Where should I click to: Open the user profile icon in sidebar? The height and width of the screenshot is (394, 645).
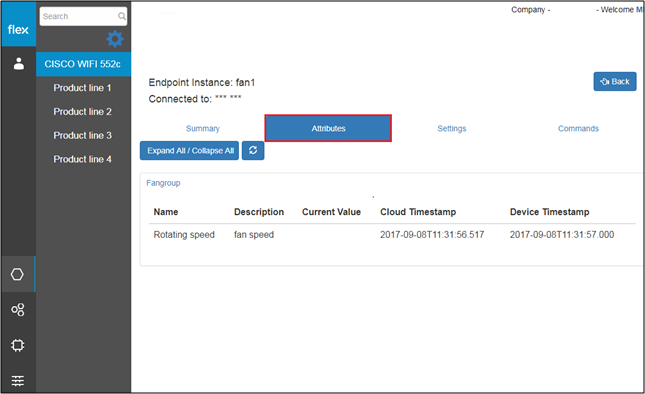click(19, 64)
